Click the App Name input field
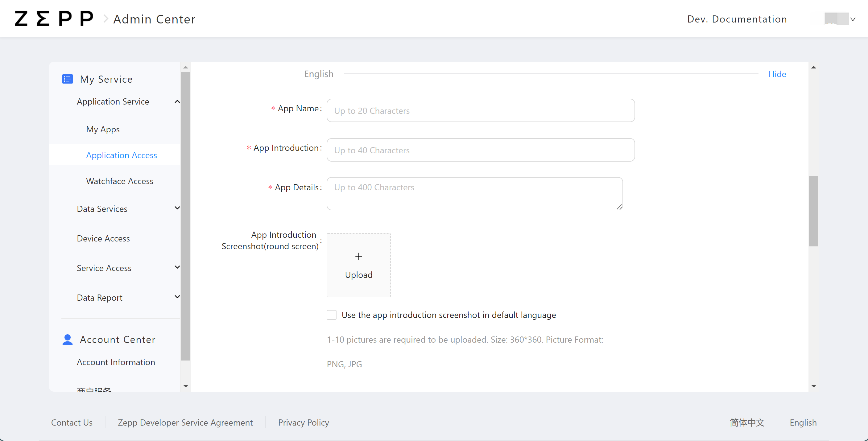 pyautogui.click(x=481, y=110)
